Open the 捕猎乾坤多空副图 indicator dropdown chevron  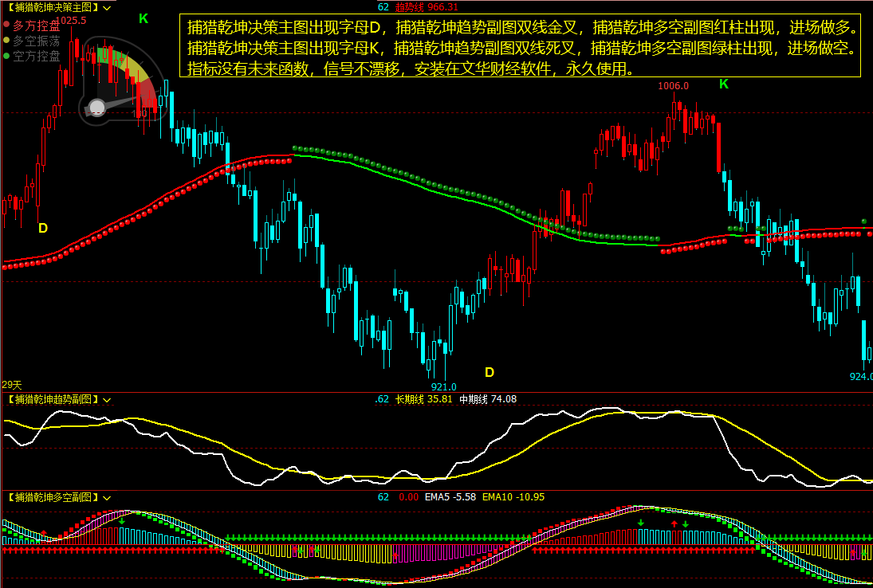click(107, 498)
